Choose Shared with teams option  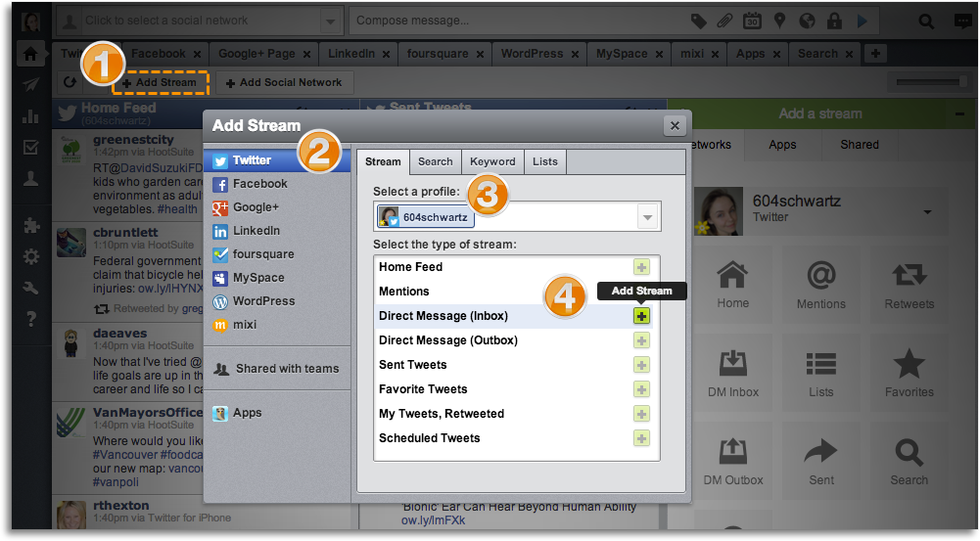tap(276, 369)
